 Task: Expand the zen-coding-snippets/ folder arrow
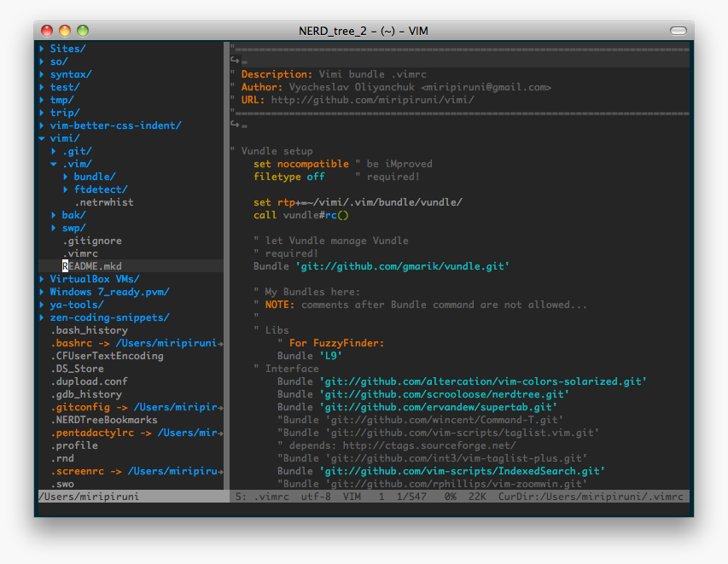(x=42, y=317)
